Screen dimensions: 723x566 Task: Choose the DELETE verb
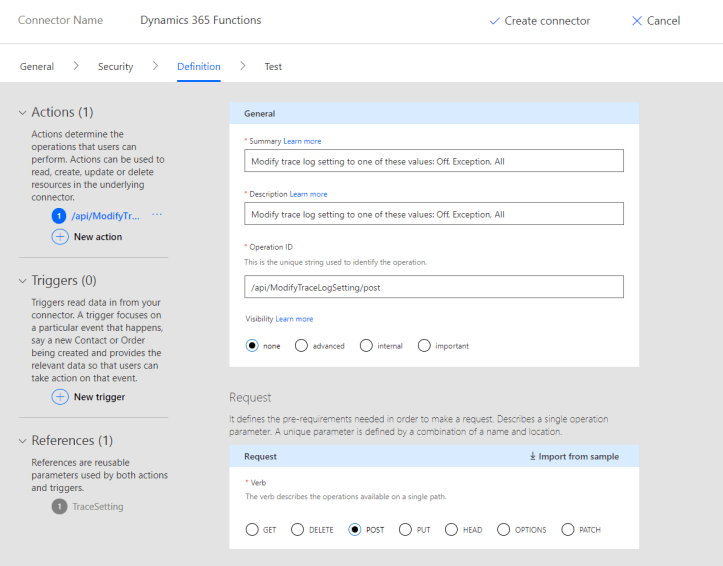point(298,530)
